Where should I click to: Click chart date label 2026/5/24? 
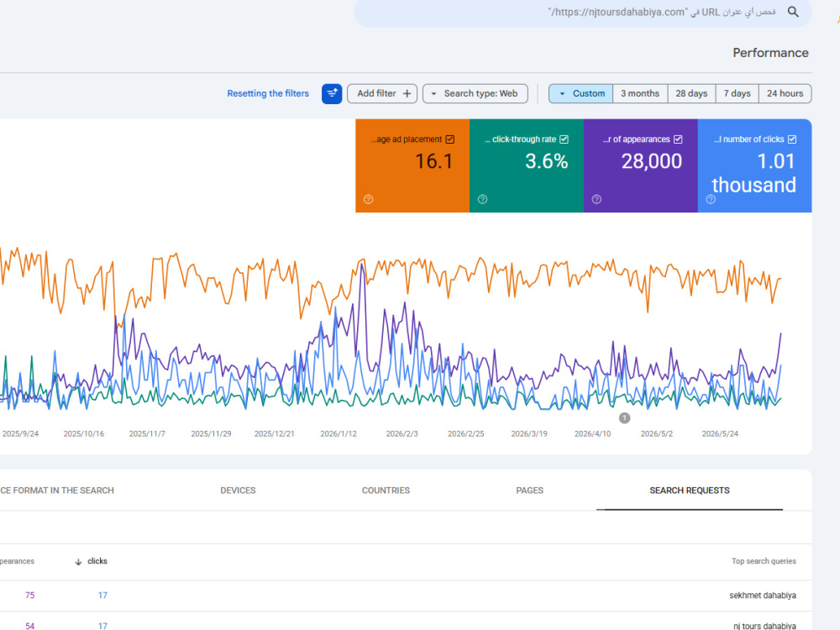[720, 434]
